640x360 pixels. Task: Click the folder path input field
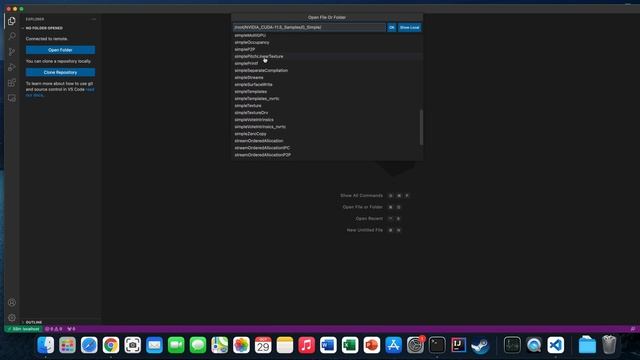[x=309, y=27]
